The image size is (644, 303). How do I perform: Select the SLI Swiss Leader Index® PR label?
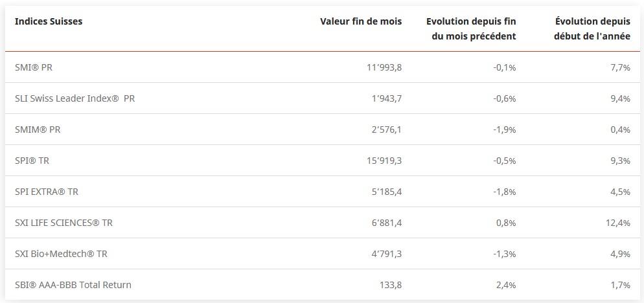coord(75,98)
